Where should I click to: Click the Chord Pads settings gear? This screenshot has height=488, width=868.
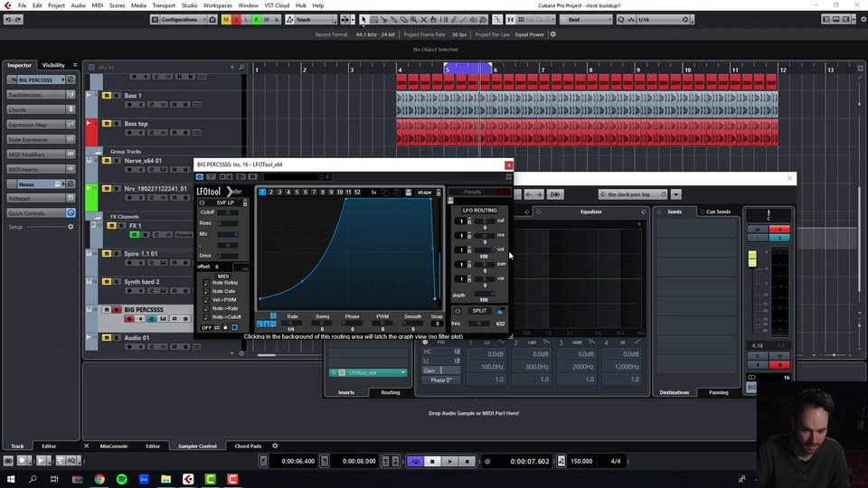click(x=275, y=446)
